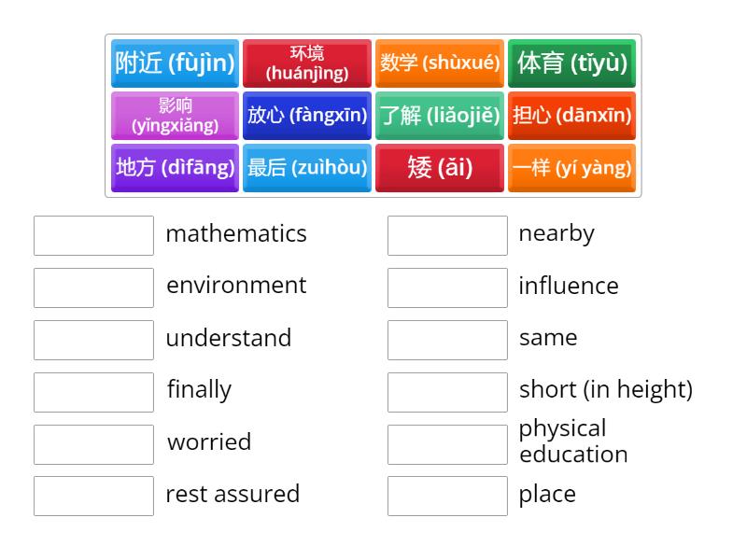
Task: Choose the 了解 (liǎojiě) tile
Action: 440,116
